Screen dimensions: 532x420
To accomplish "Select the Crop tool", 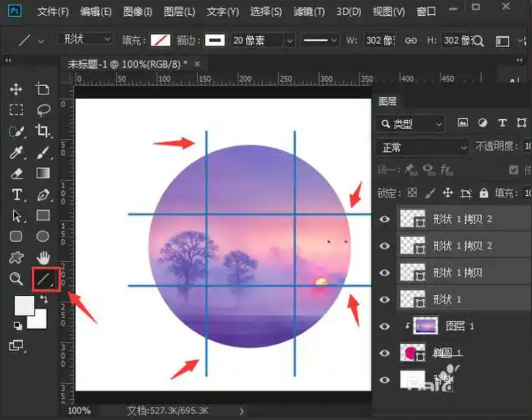I will coord(43,131).
